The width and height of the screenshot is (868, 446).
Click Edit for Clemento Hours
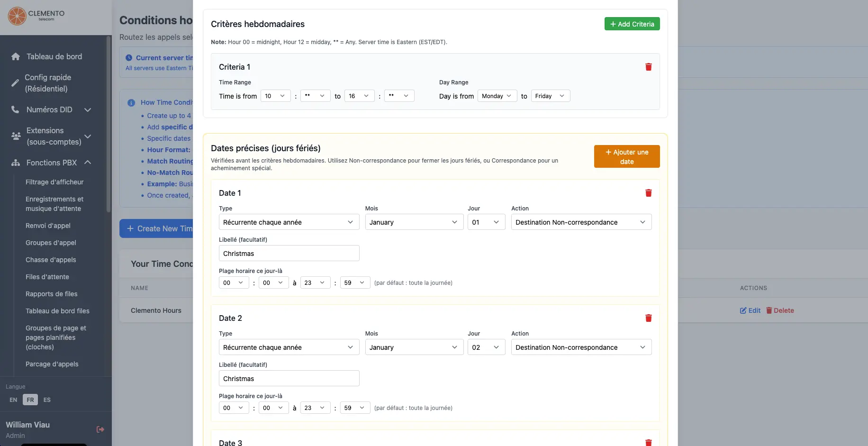click(750, 310)
